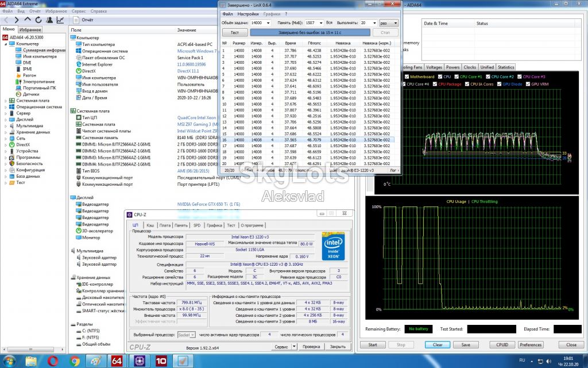Open CPU-Z Сервис dropdown arrow

(x=295, y=347)
